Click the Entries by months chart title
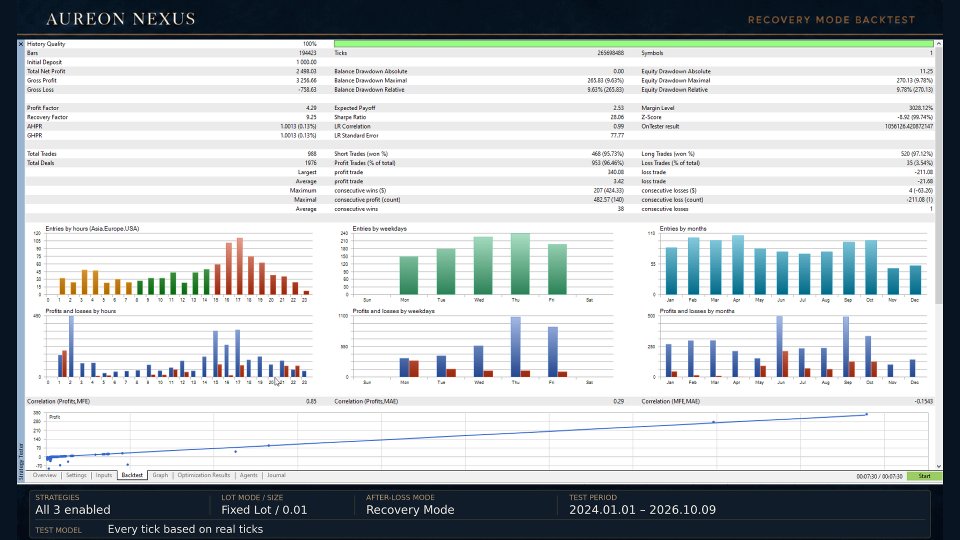Viewport: 960px width, 540px height. click(683, 228)
